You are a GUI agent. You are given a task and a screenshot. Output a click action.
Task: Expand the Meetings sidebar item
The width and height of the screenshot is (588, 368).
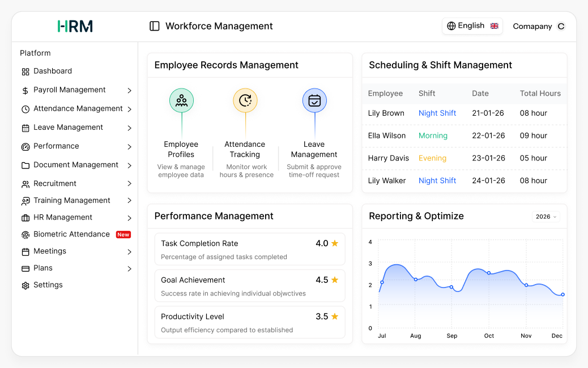(130, 251)
